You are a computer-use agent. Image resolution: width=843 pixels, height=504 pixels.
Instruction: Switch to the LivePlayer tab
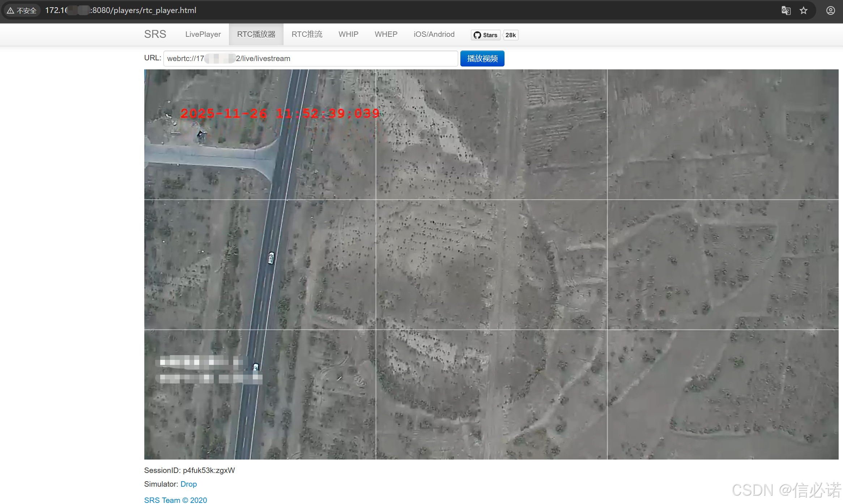[203, 34]
